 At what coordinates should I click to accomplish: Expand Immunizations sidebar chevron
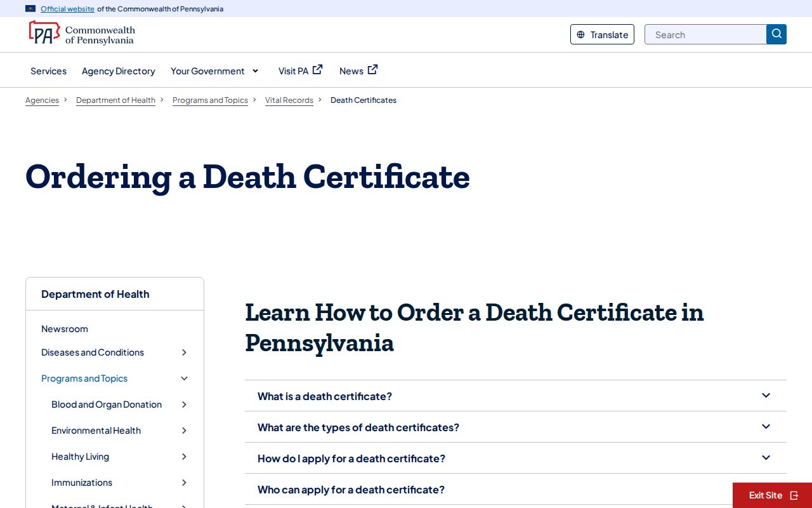click(x=184, y=483)
